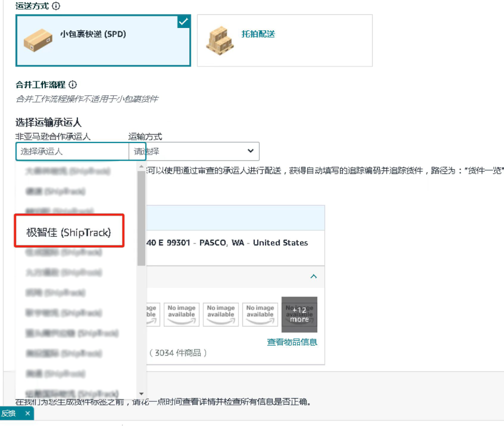Image resolution: width=504 pixels, height=426 pixels.
Task: Click the cardboard box icon for SPD
Action: click(38, 40)
